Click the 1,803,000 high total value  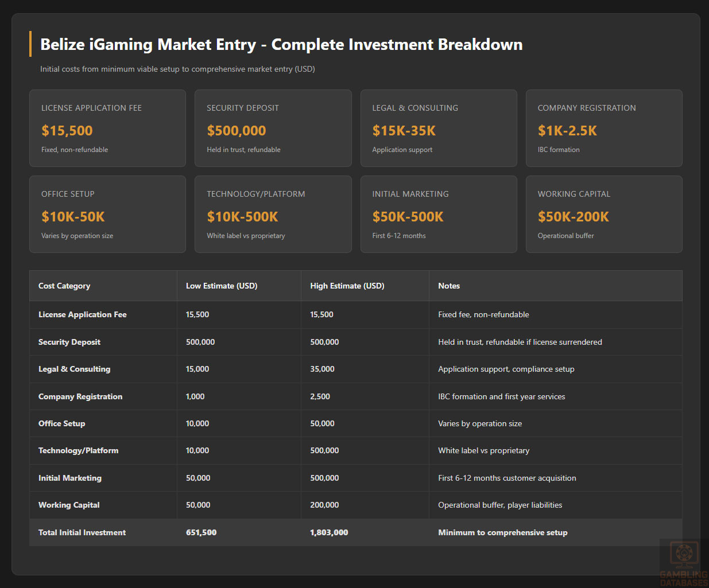[x=329, y=532]
